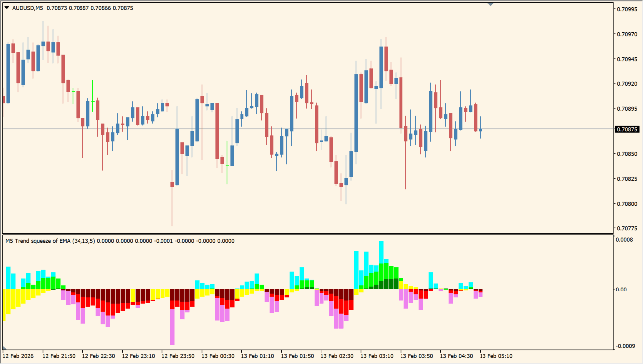The image size is (643, 364).
Task: Click the AUDUSD,M5 chart title text
Action: (x=27, y=8)
